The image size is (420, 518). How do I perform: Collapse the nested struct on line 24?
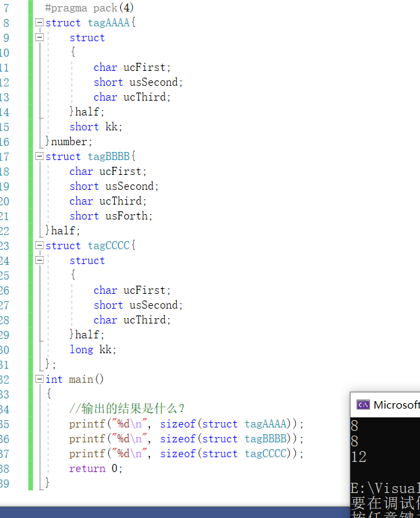click(39, 260)
